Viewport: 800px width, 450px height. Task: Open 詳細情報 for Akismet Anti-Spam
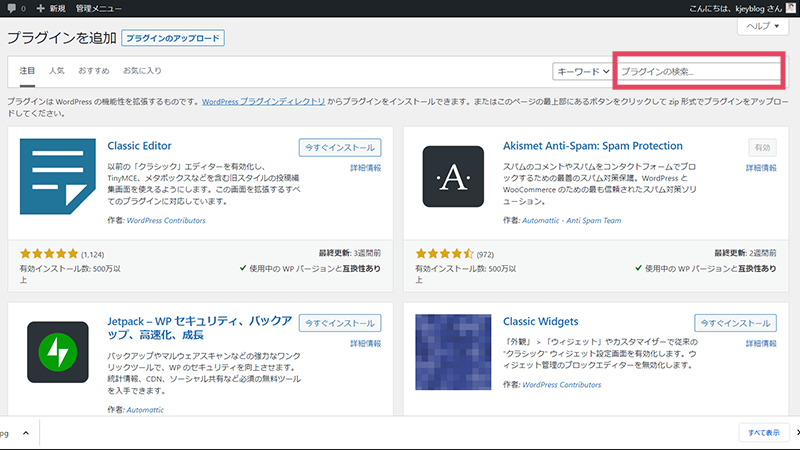click(x=761, y=168)
